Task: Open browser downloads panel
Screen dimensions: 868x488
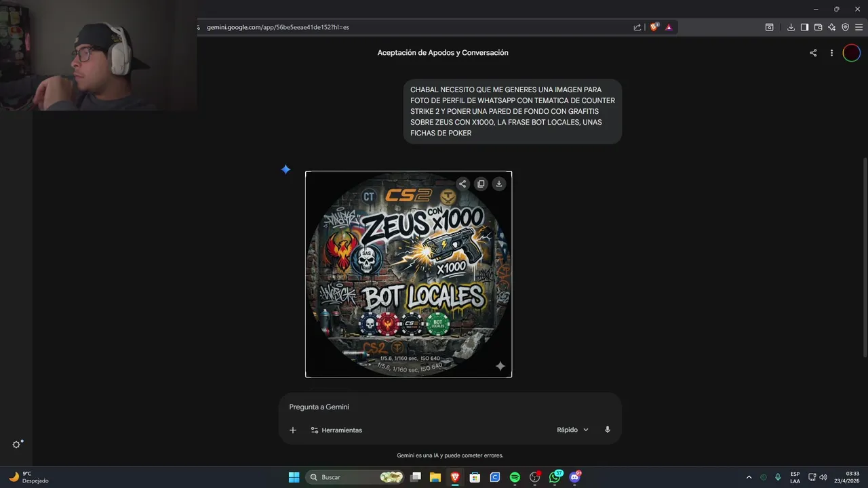Action: 791,27
